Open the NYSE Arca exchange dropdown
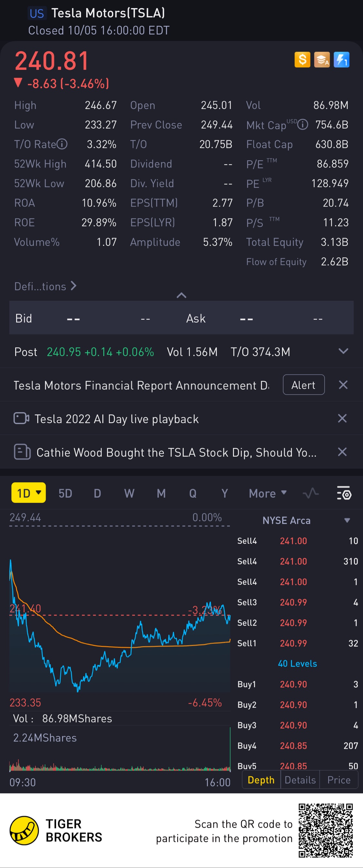363x868 pixels. click(x=347, y=520)
